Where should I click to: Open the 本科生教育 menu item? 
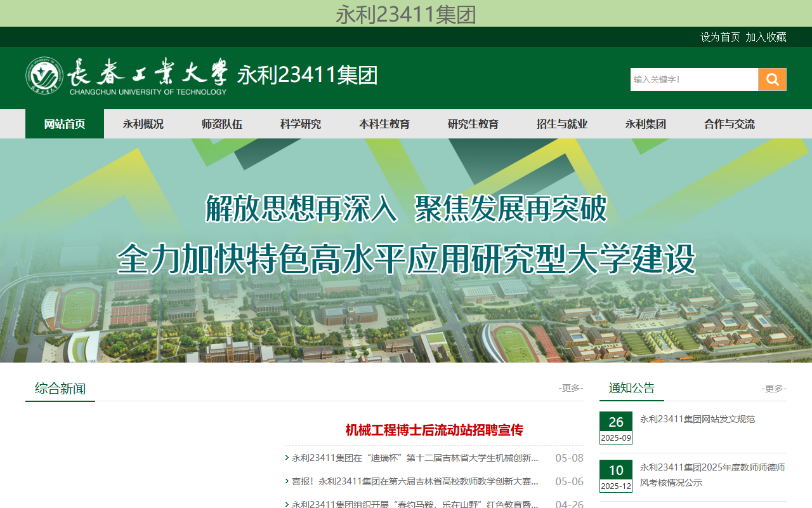(384, 124)
